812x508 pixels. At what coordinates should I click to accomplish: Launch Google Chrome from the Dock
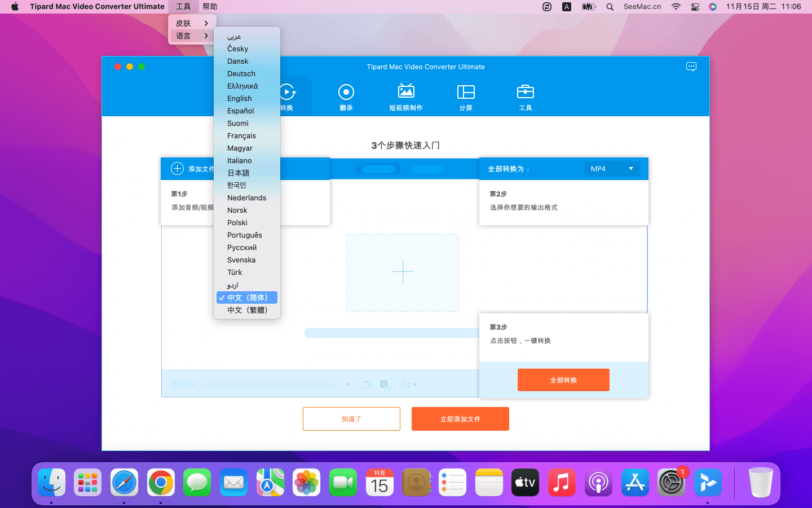161,483
